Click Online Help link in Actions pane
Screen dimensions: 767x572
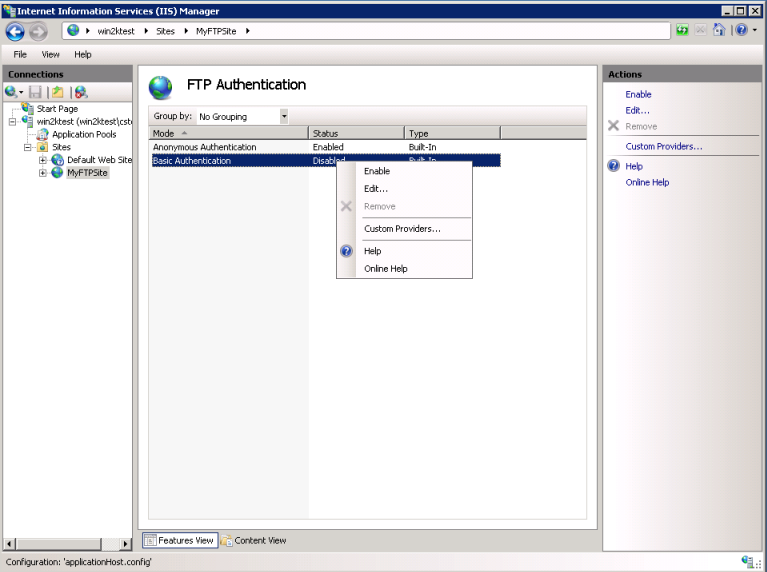(x=647, y=182)
